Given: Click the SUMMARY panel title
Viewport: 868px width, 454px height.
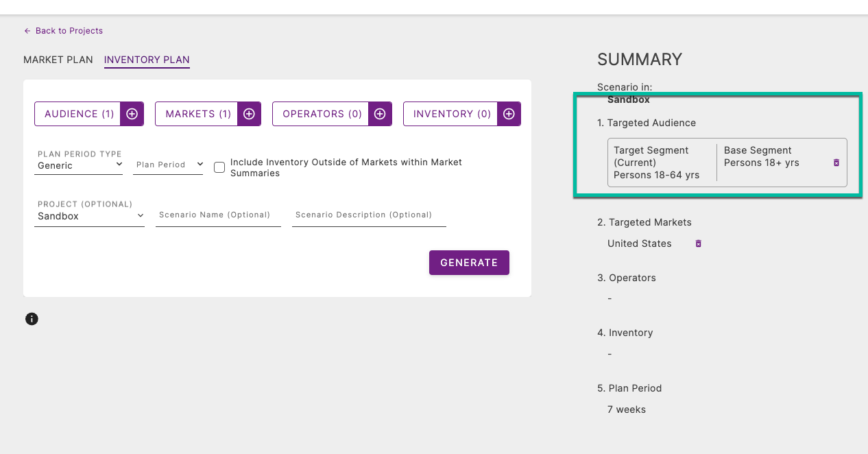Looking at the screenshot, I should tap(640, 60).
